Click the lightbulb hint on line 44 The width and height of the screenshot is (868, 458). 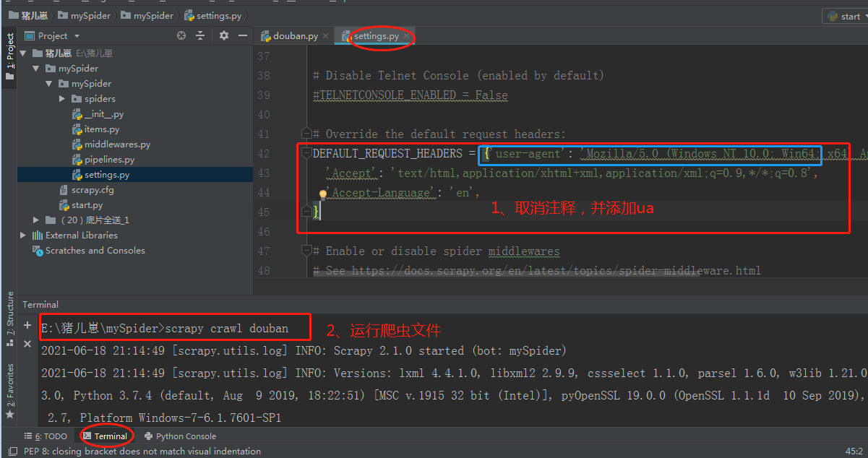(324, 193)
